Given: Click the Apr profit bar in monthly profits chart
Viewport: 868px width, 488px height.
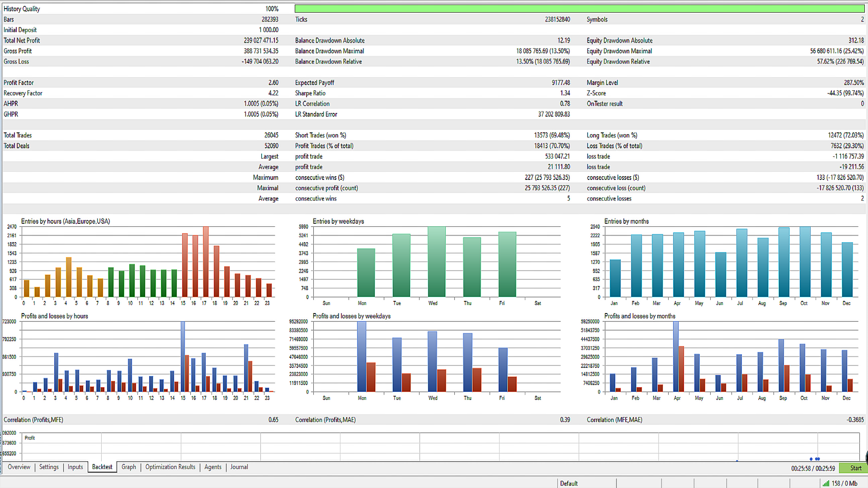Looking at the screenshot, I should [x=675, y=357].
